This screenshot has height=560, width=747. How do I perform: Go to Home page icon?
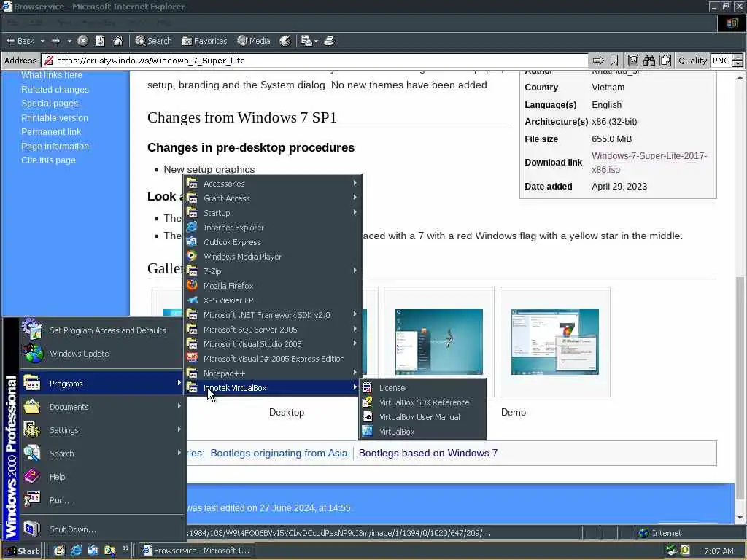coord(117,41)
